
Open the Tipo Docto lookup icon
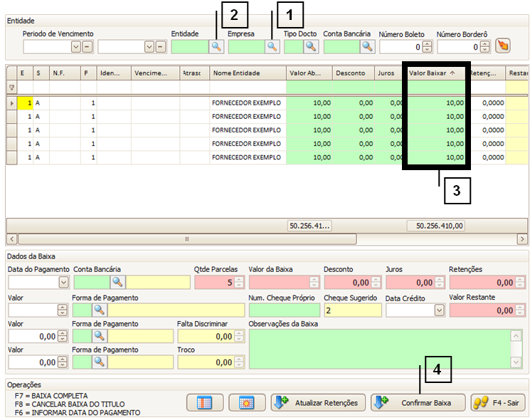click(x=311, y=47)
